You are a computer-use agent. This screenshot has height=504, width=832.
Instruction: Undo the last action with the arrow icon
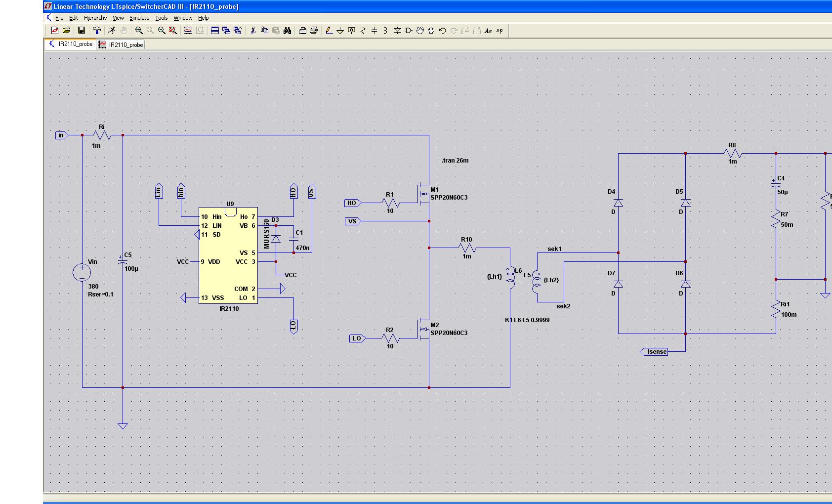pos(443,31)
